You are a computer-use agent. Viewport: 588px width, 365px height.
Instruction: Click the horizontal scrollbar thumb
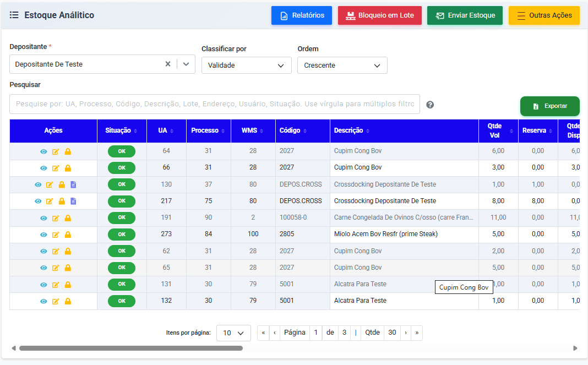pyautogui.click(x=131, y=348)
